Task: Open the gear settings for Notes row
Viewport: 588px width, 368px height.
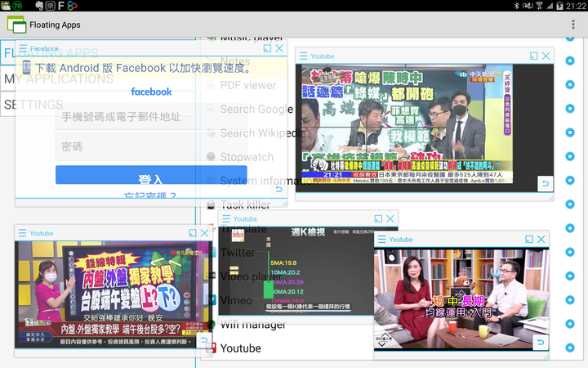Action: [x=570, y=61]
